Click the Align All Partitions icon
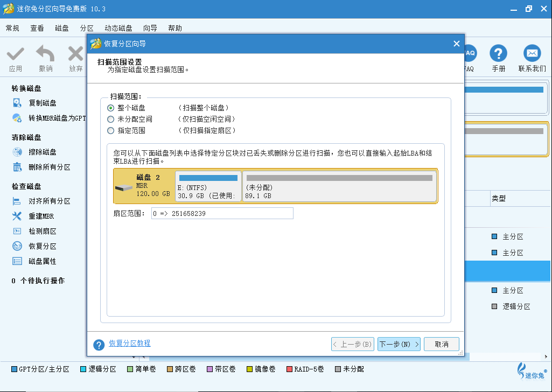This screenshot has width=552, height=392. [17, 201]
